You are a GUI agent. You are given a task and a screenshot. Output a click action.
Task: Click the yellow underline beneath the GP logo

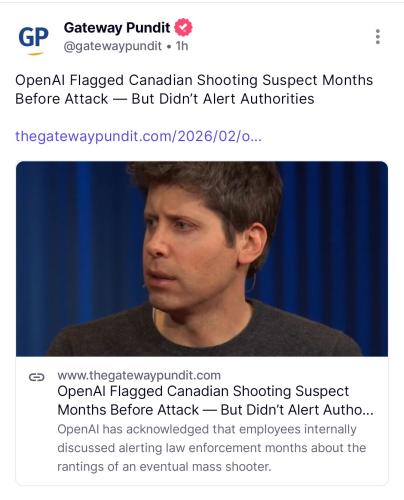(35, 53)
